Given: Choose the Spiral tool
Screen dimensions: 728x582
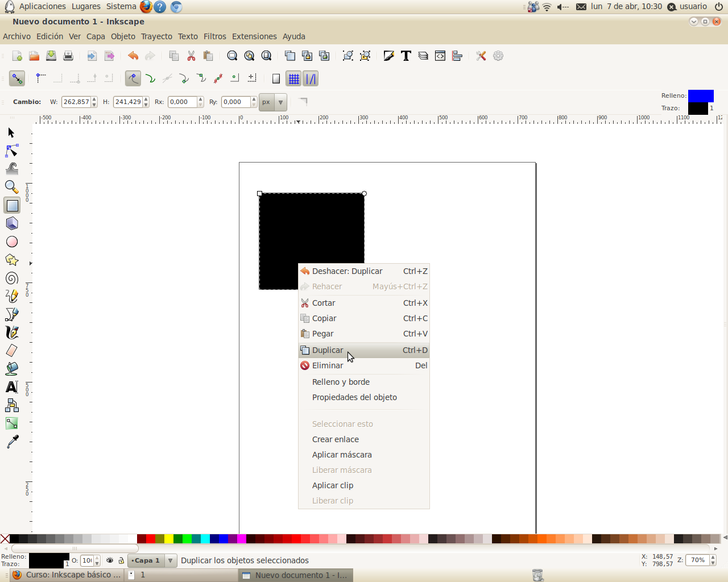Looking at the screenshot, I should (x=12, y=278).
